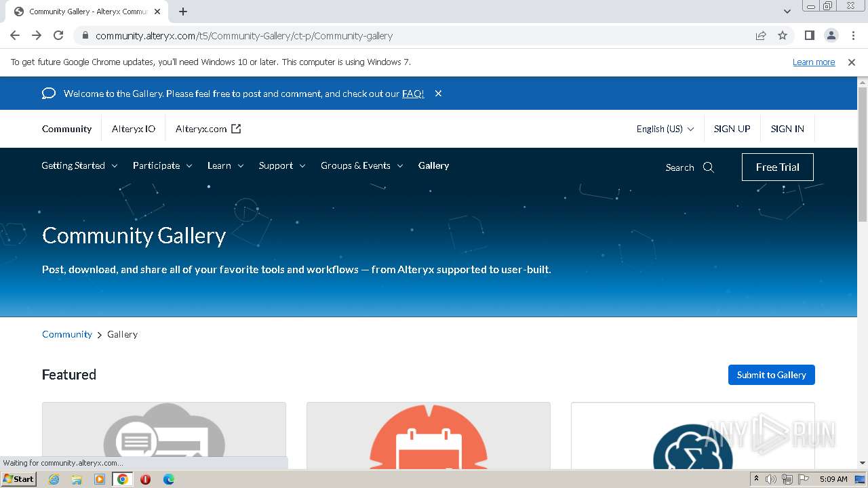Open the Alteryx.com external link
The height and width of the screenshot is (488, 868).
pos(208,129)
